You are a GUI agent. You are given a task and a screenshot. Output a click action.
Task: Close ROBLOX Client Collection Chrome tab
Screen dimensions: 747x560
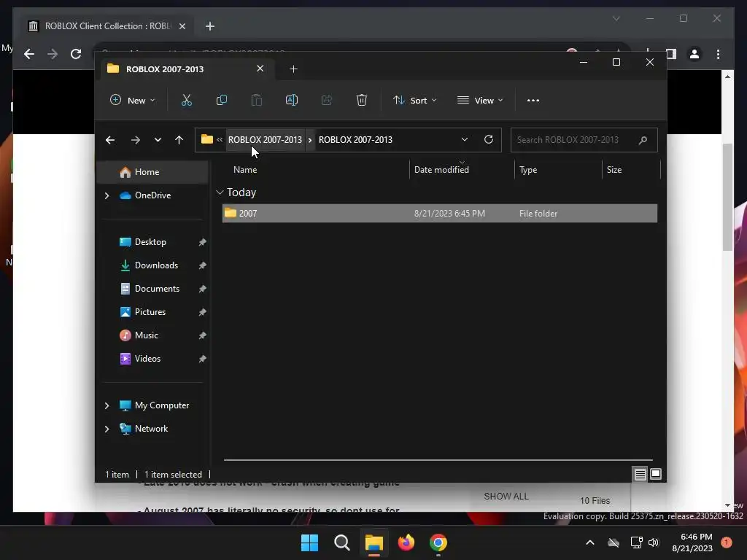tap(182, 27)
